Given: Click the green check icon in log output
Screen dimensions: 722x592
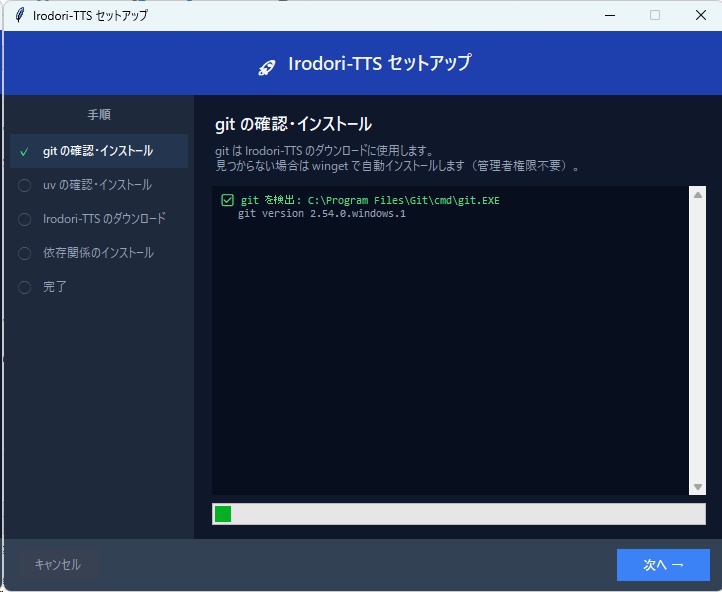Looking at the screenshot, I should pos(227,200).
